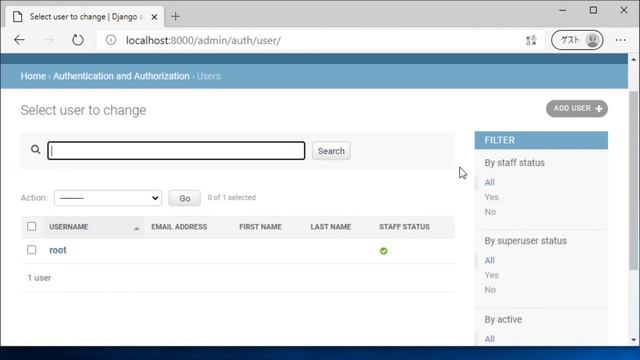Click the scrollbar up arrow
The image size is (640, 360).
point(633,60)
